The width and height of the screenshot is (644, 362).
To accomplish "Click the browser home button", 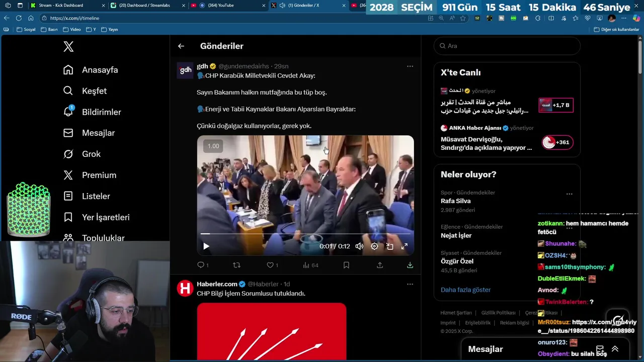I will (x=31, y=18).
